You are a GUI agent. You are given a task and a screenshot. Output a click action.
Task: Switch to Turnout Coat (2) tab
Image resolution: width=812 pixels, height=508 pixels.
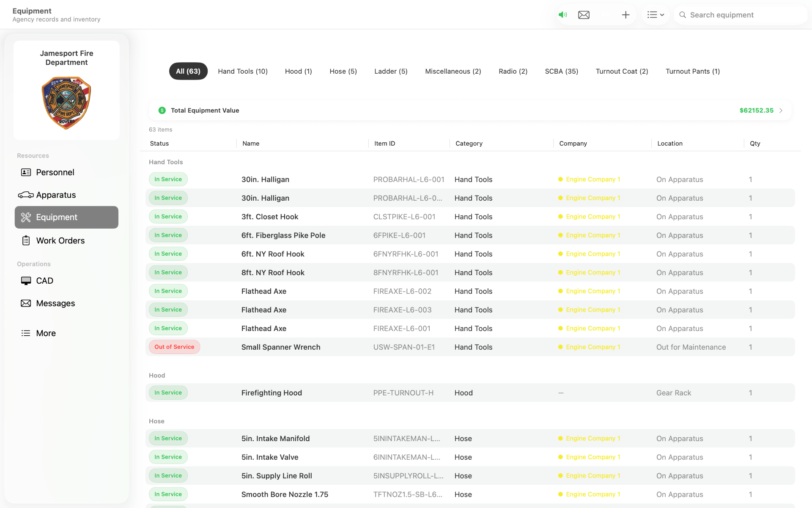click(622, 71)
